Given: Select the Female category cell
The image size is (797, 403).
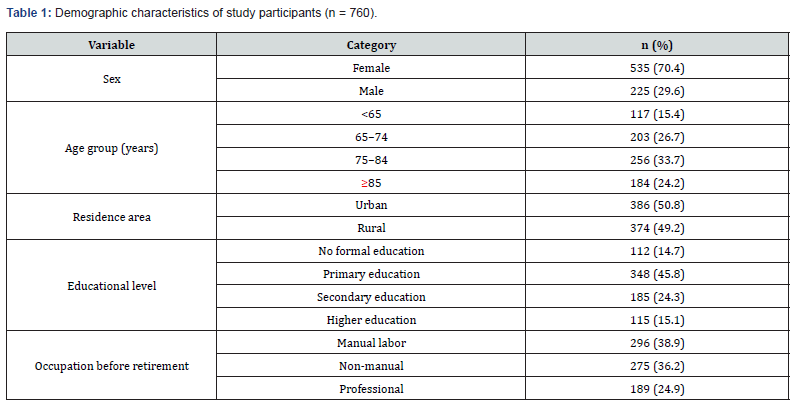Looking at the screenshot, I should (371, 68).
